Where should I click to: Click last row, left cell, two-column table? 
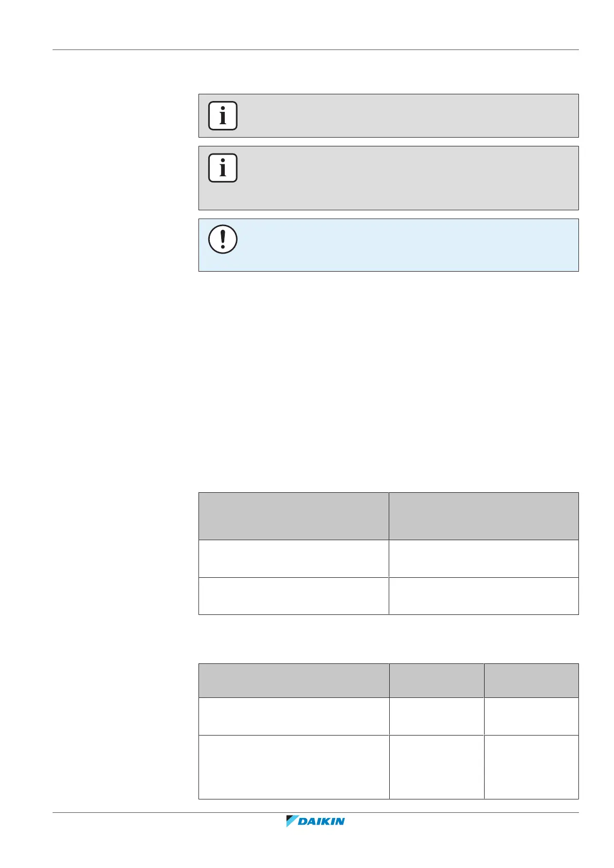[x=293, y=596]
